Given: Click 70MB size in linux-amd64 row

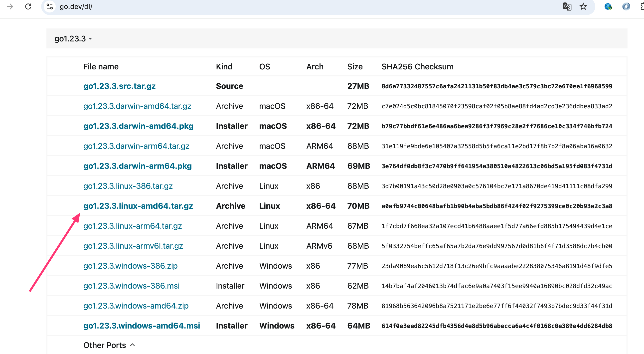Looking at the screenshot, I should 358,206.
